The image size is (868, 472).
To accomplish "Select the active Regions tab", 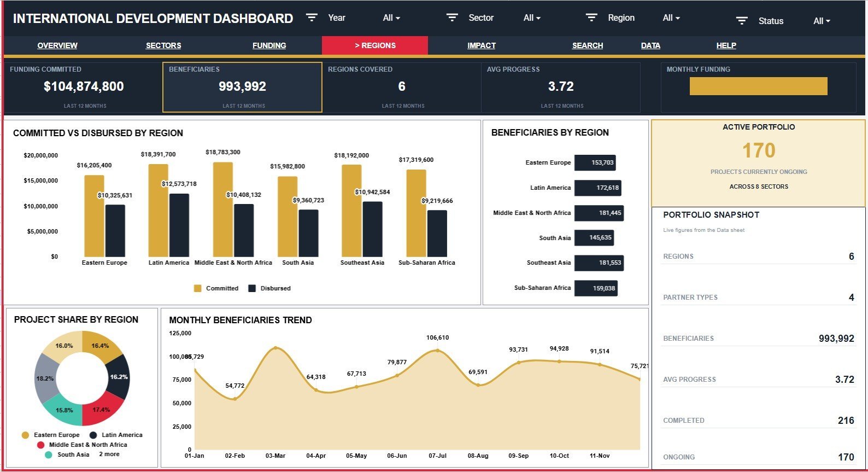I will point(375,45).
